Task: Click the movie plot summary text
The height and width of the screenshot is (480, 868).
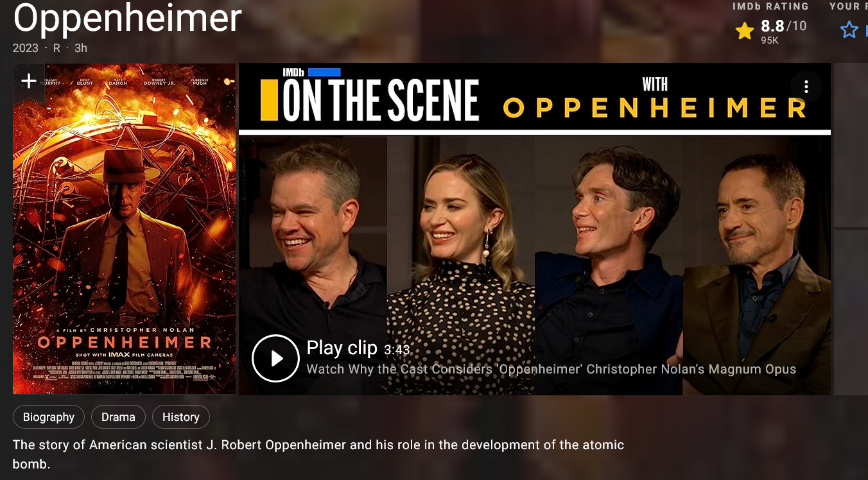Action: pyautogui.click(x=318, y=454)
